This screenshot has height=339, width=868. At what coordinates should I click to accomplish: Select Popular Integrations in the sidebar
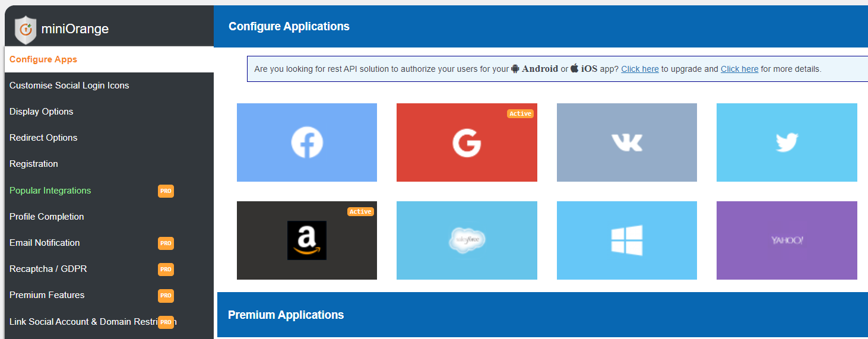tap(50, 191)
